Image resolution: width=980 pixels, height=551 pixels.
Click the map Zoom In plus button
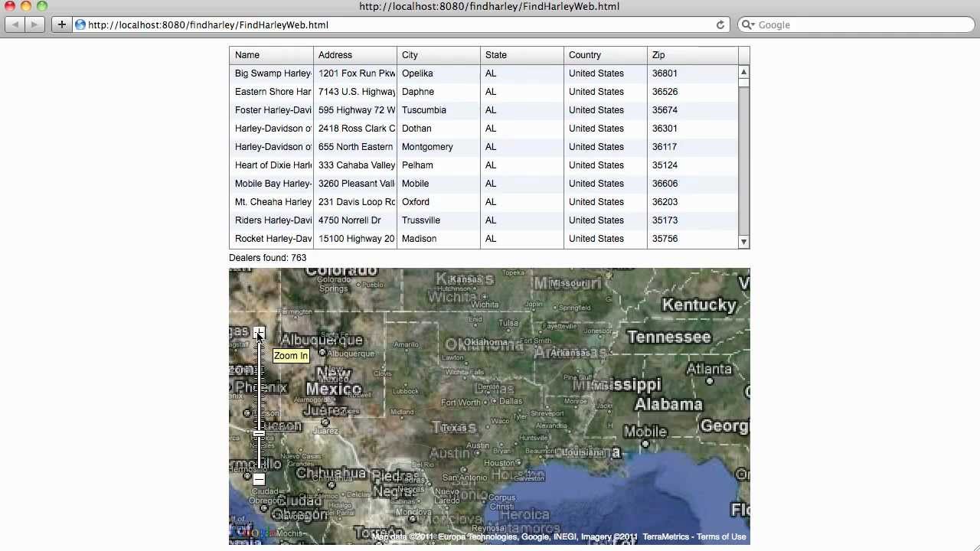pos(259,333)
